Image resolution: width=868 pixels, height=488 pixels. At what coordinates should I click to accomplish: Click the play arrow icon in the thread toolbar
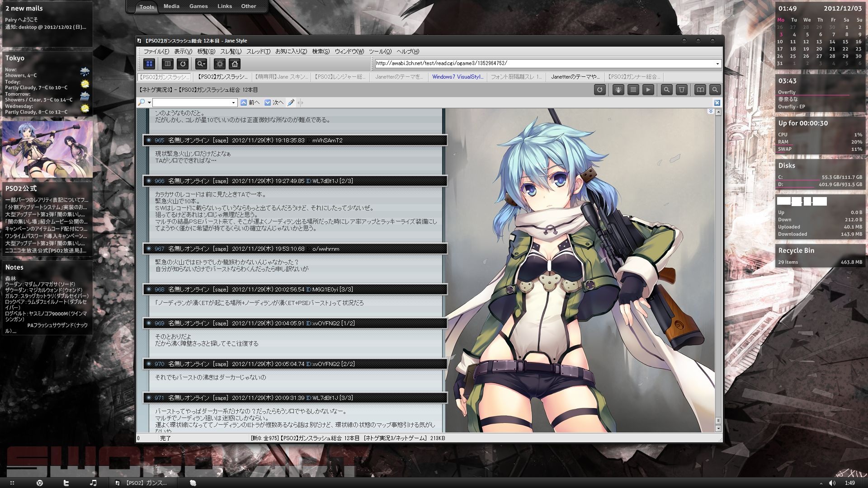click(x=648, y=90)
